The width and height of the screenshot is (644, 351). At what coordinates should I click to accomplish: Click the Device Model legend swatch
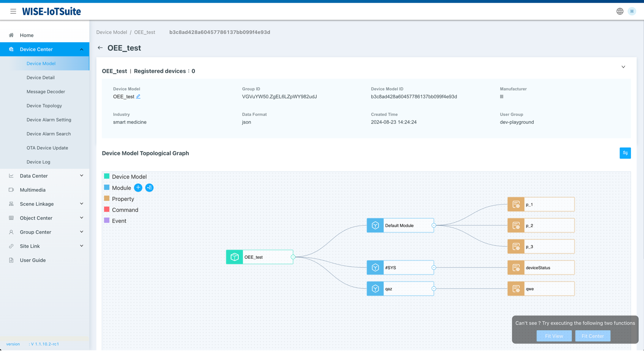click(x=107, y=176)
